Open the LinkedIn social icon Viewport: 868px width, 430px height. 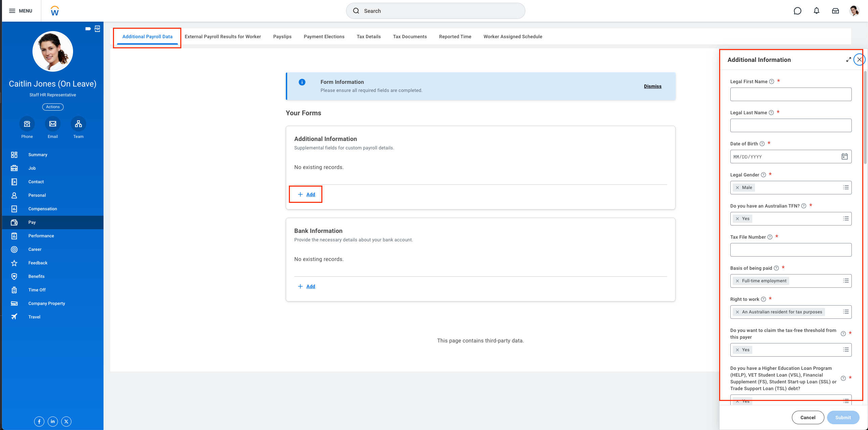pyautogui.click(x=53, y=422)
